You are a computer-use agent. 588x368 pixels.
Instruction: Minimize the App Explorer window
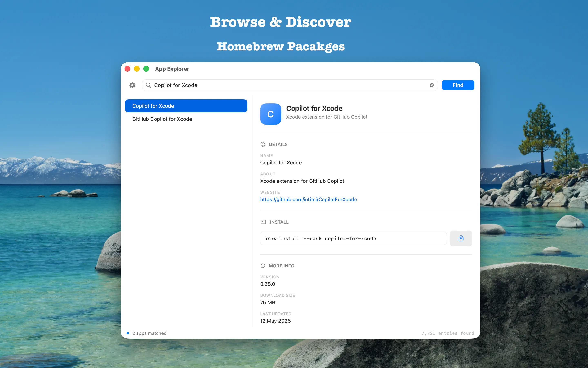[137, 69]
